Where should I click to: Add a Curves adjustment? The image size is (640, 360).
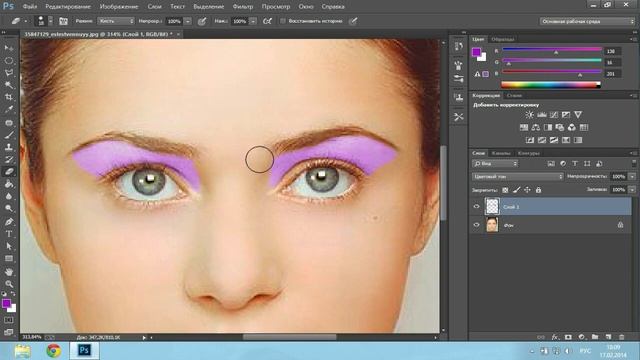553,115
